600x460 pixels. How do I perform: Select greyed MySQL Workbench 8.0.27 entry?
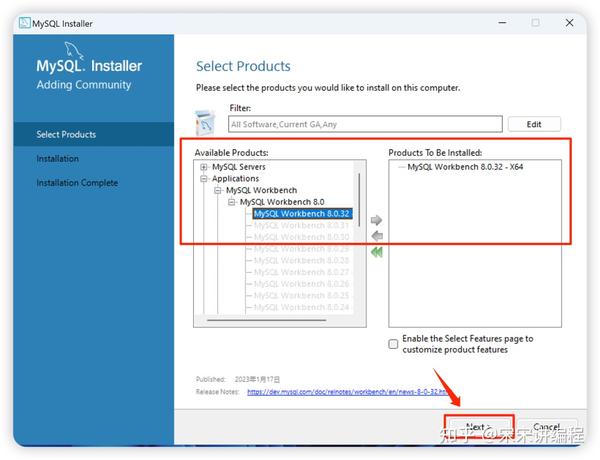[302, 272]
